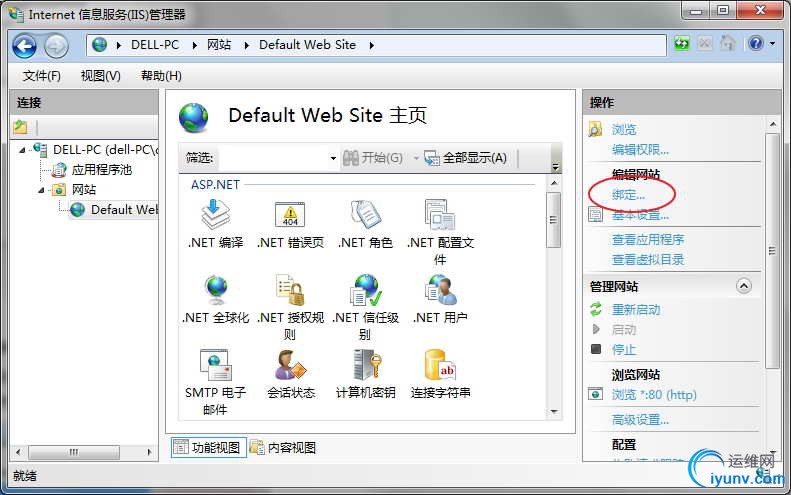
Task: Open the .NET 角色 feature icon
Action: 365,214
